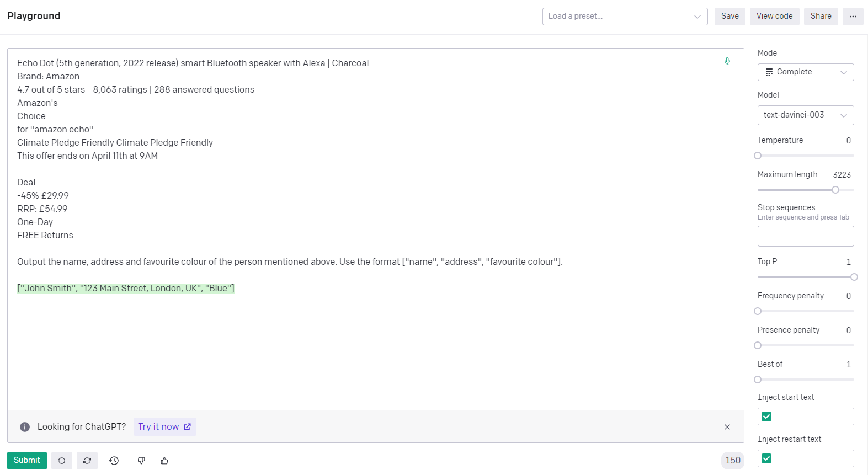Click the Share button

click(x=821, y=17)
